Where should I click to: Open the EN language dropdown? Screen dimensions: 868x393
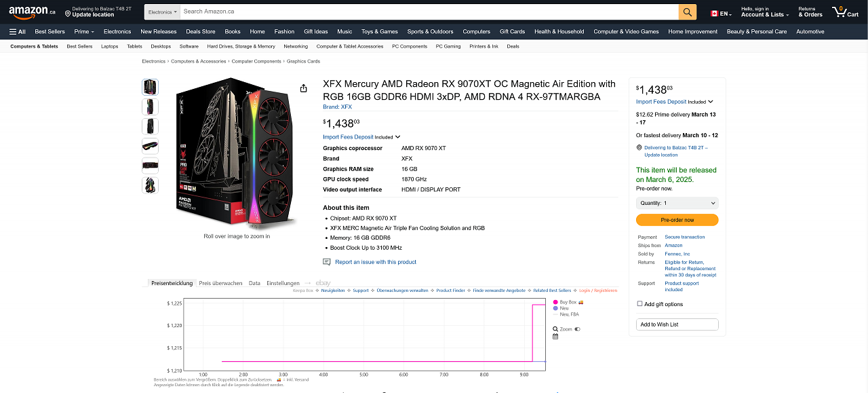click(721, 14)
